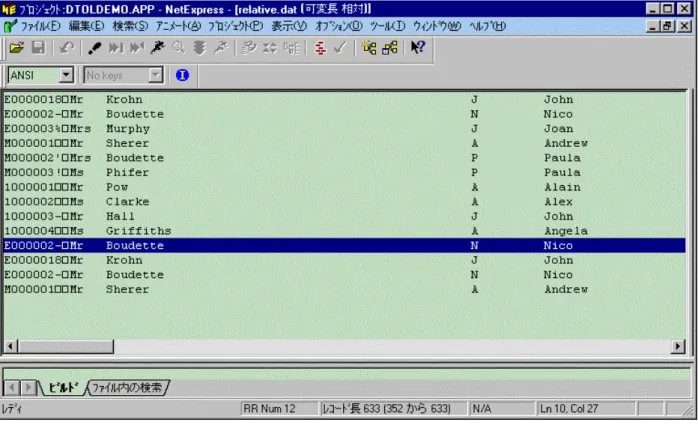This screenshot has height=425, width=698.
Task: Open the プロジェクト(P) menu
Action: [236, 26]
